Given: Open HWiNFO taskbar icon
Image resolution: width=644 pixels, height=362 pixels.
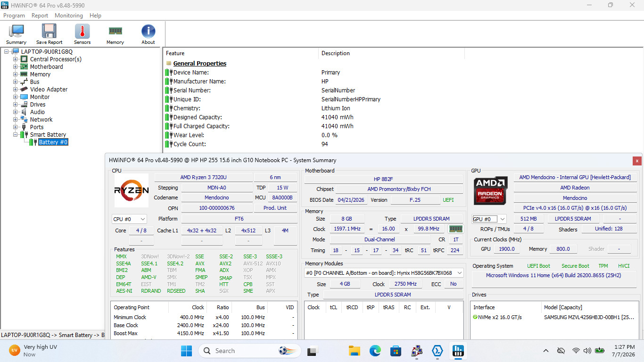Looking at the screenshot, I should [x=458, y=351].
